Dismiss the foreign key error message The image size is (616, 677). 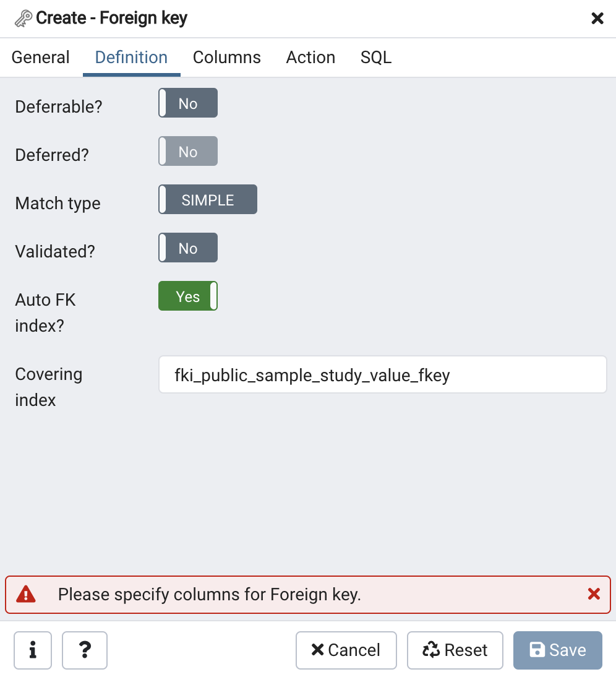594,595
